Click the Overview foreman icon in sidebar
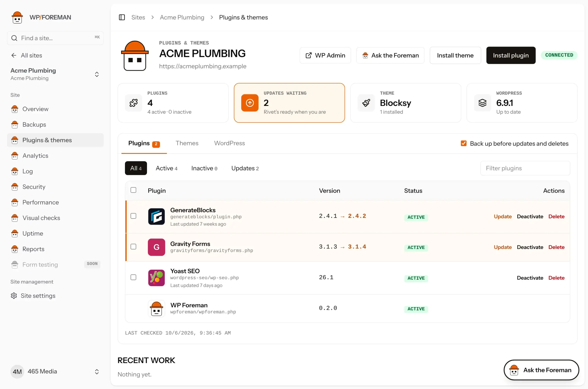The width and height of the screenshot is (588, 389). tap(15, 109)
